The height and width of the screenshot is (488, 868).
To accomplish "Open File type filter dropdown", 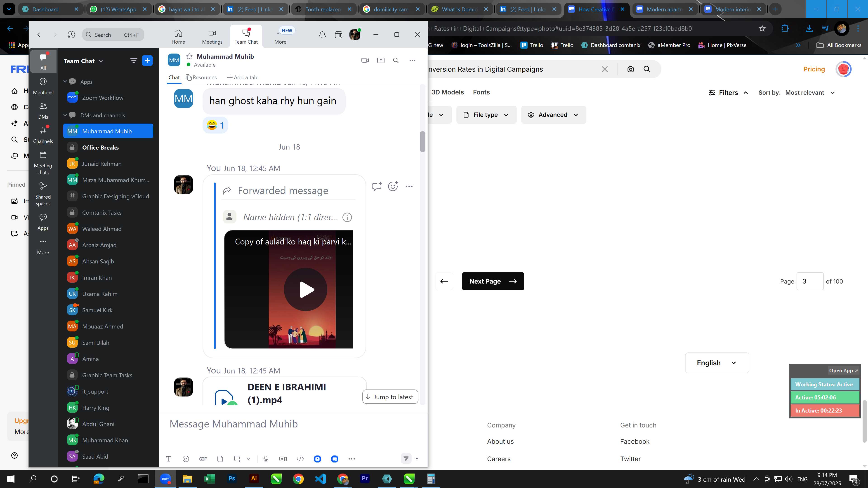I will click(x=486, y=115).
